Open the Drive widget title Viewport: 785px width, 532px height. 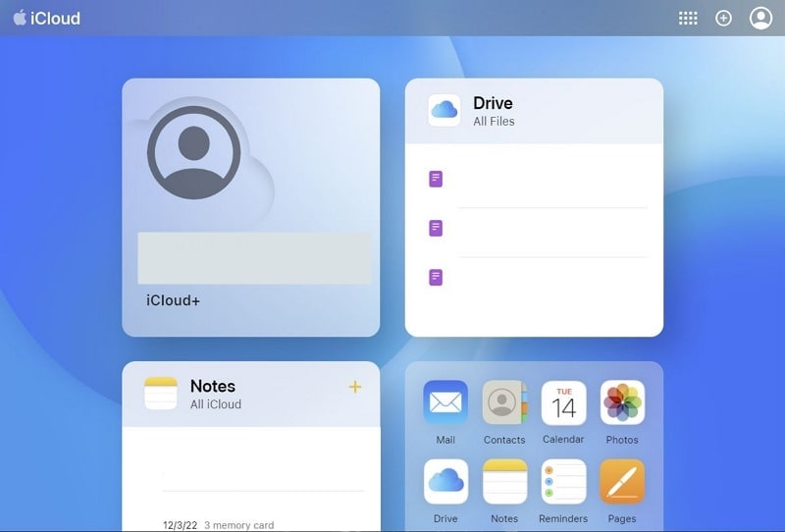click(493, 103)
